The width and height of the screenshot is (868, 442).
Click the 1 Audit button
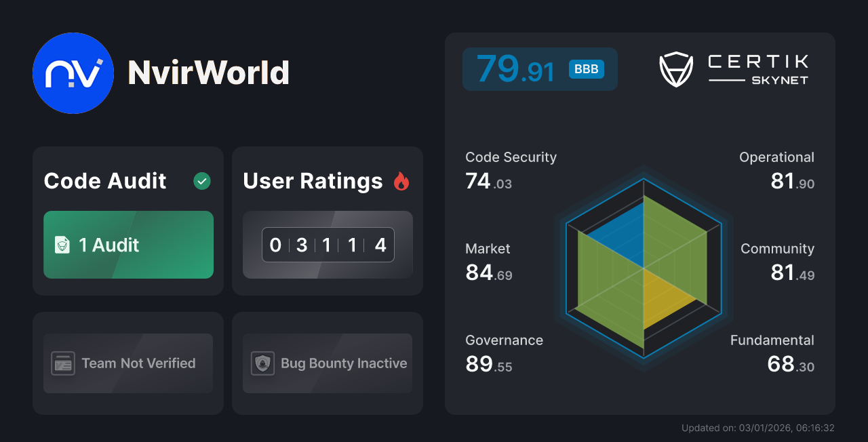pyautogui.click(x=128, y=245)
